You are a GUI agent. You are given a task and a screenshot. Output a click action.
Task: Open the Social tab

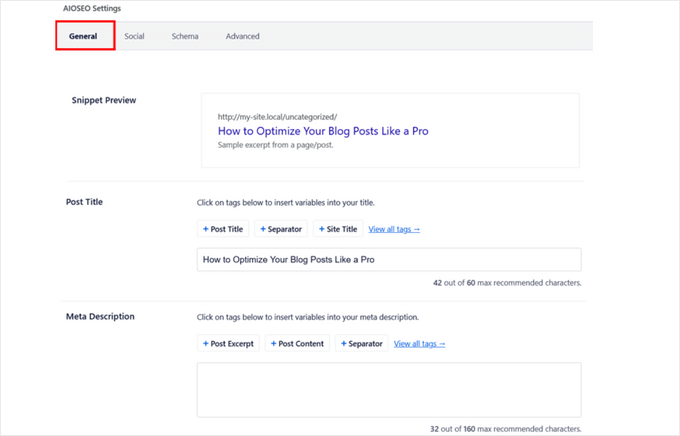(134, 36)
